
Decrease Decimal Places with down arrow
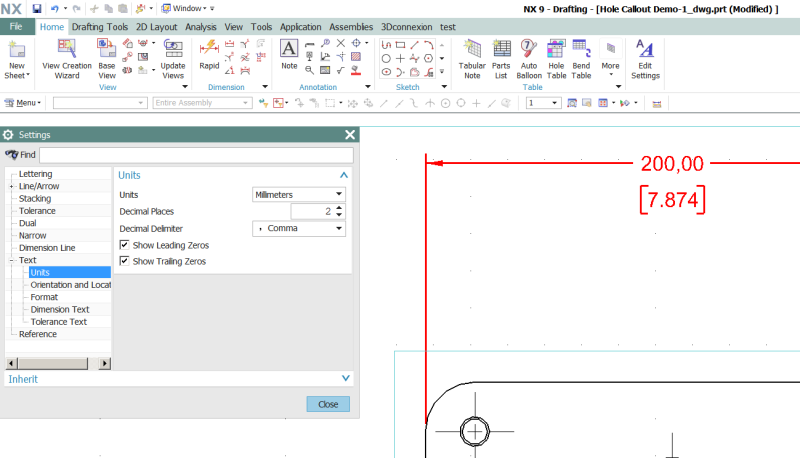(x=339, y=215)
